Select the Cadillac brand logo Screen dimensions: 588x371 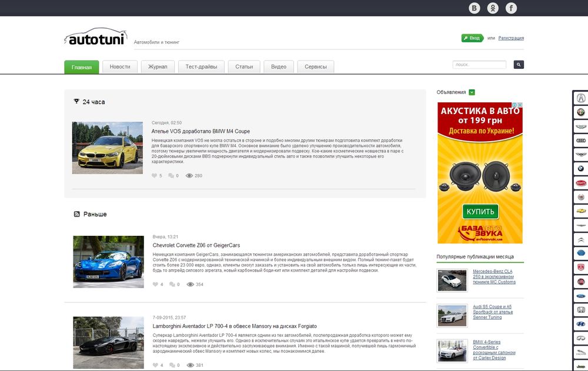581,197
